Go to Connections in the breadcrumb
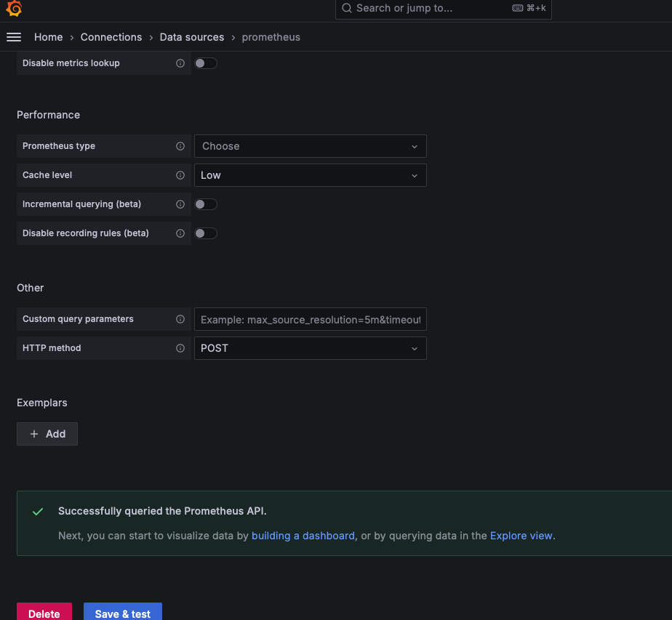The height and width of the screenshot is (620, 672). point(111,37)
